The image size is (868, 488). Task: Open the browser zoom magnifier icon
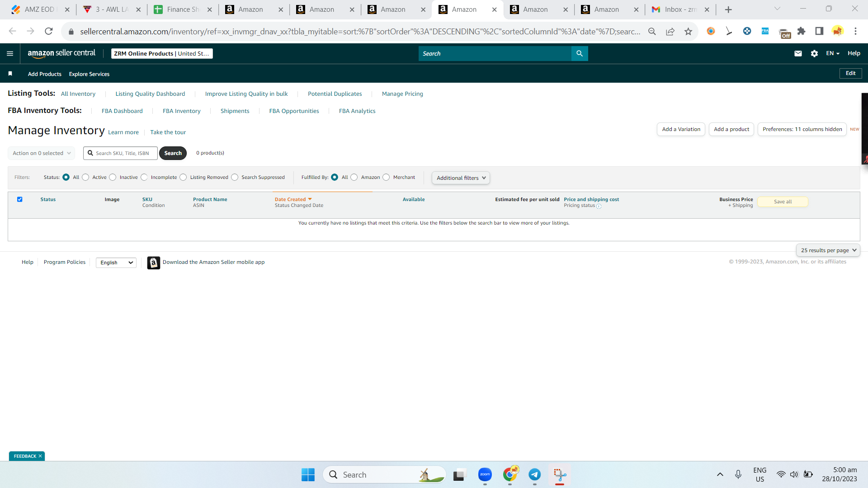[652, 31]
